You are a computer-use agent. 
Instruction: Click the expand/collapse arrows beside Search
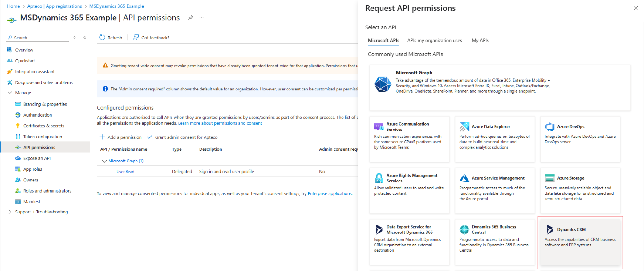tap(75, 38)
